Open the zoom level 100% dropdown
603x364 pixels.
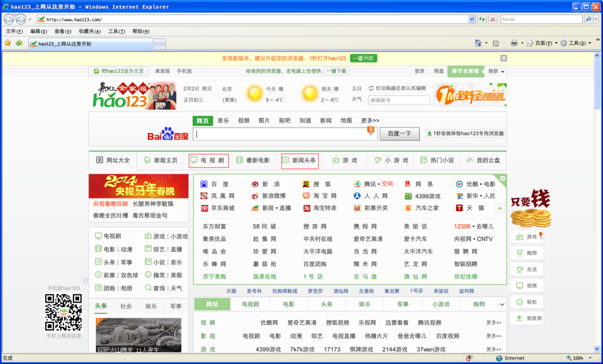pyautogui.click(x=590, y=358)
